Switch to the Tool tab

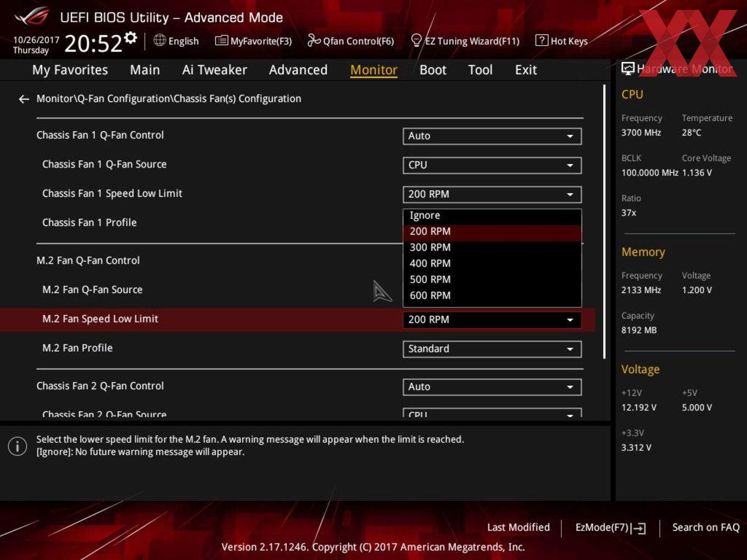point(480,70)
